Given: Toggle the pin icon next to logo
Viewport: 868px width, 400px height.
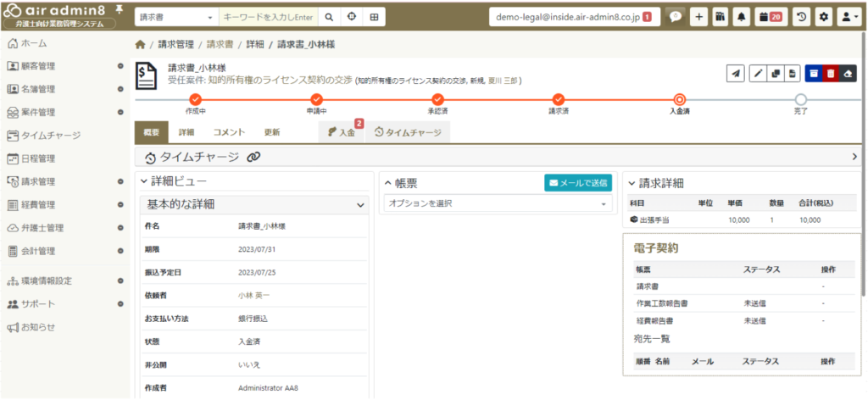Looking at the screenshot, I should 118,8.
